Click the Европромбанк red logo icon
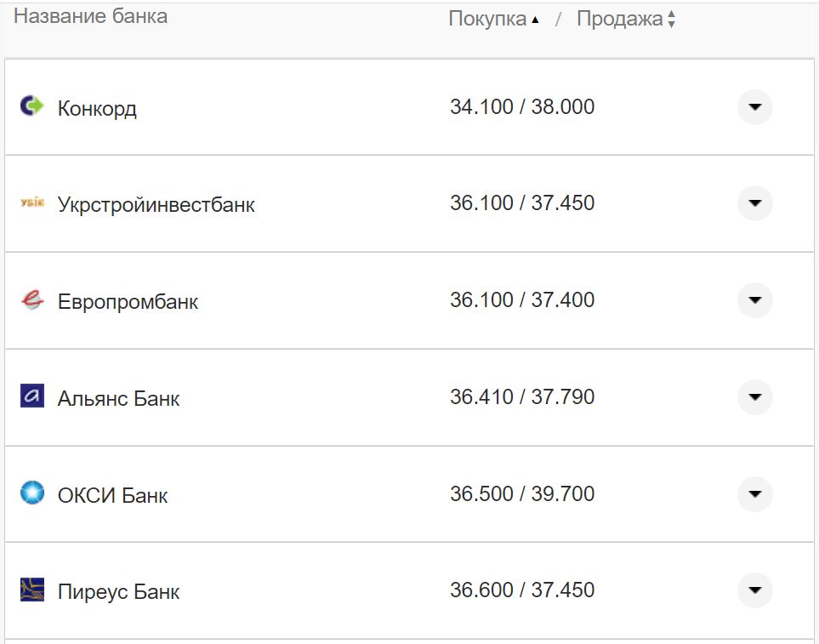819x644 pixels. [x=32, y=300]
